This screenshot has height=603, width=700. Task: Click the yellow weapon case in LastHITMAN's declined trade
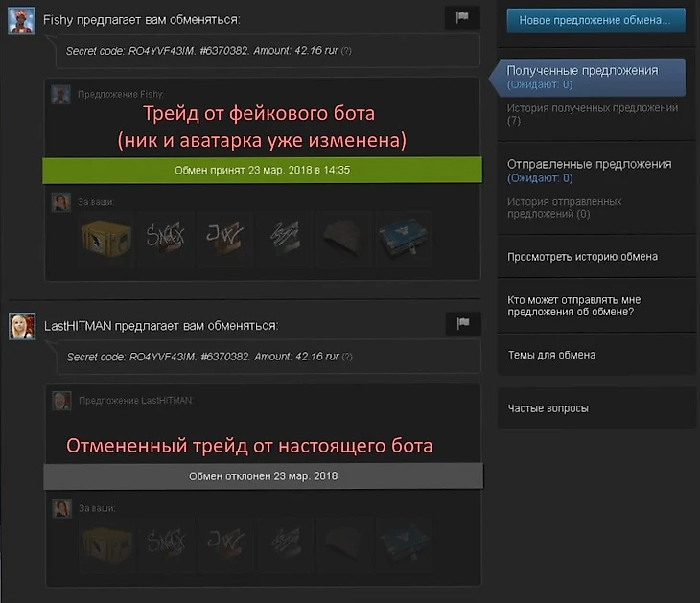coord(107,545)
